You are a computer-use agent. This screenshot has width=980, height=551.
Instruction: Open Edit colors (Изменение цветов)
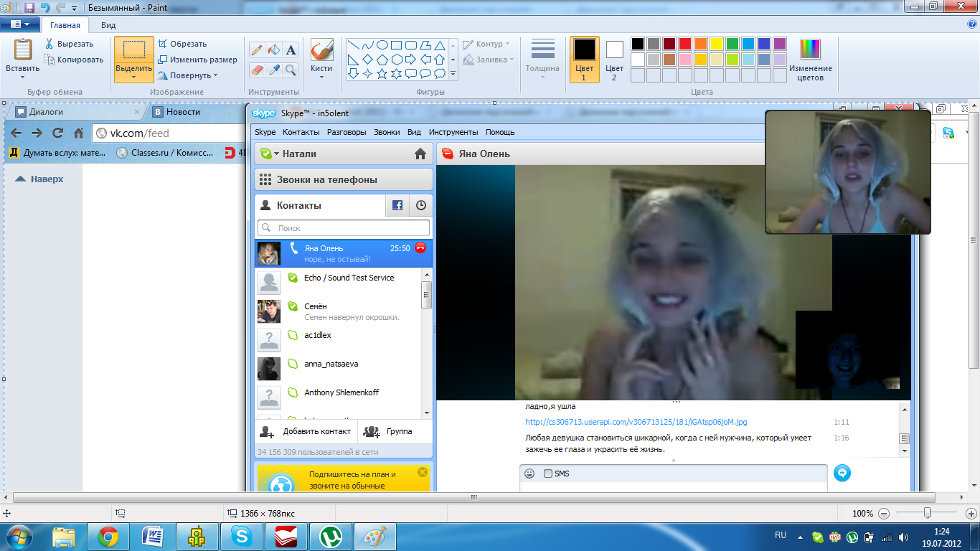click(x=811, y=60)
